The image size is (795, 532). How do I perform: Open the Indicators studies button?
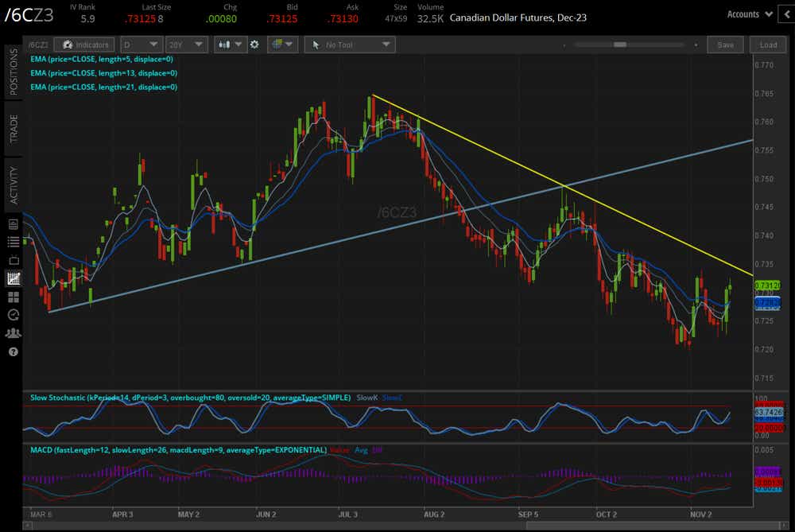(84, 45)
